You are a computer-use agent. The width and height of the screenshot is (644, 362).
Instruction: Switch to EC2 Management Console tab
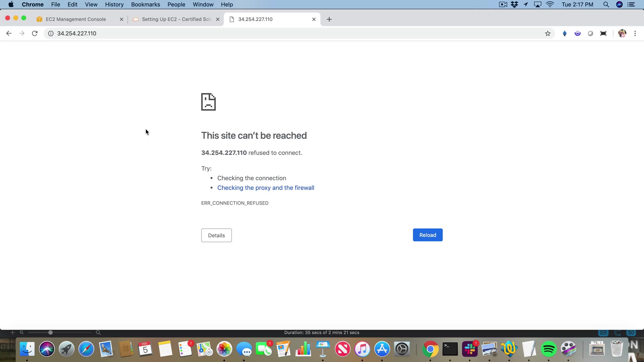76,19
